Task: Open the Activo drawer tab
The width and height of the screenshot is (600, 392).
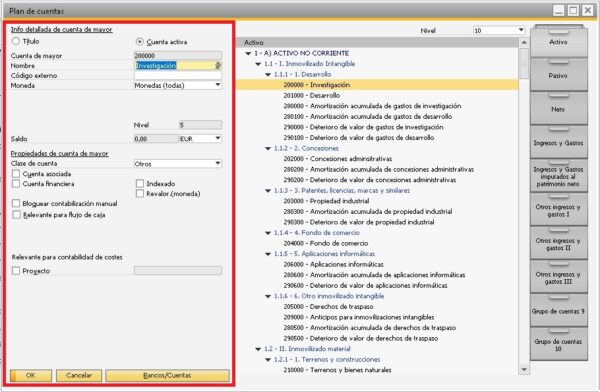Action: pos(559,42)
